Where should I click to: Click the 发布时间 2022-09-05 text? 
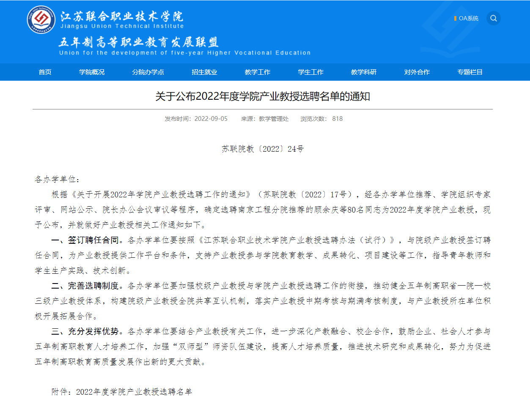click(196, 119)
